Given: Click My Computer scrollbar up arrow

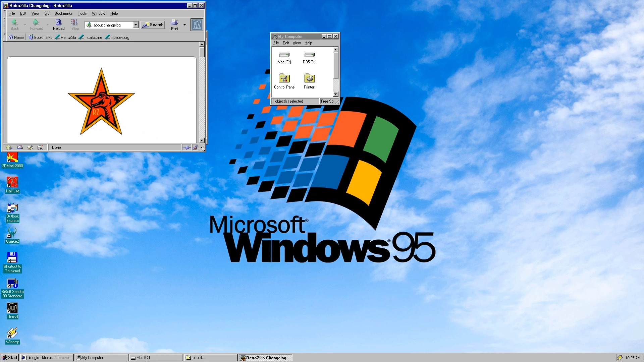Looking at the screenshot, I should tap(335, 50).
